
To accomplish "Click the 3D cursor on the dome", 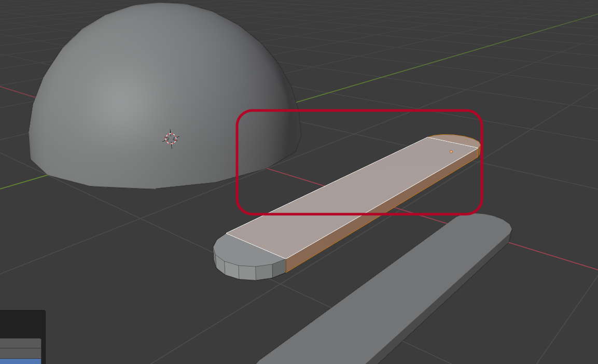I will click(x=171, y=139).
